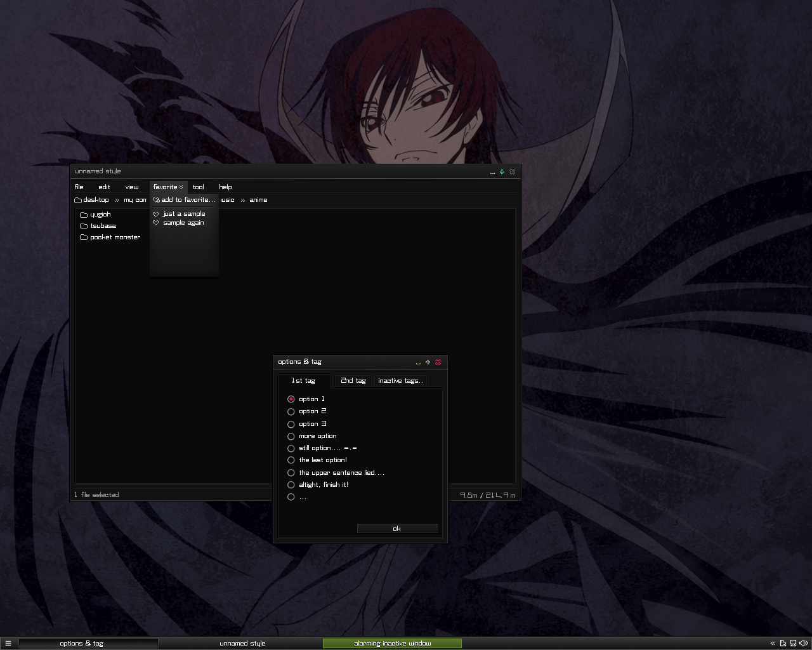
Task: Open the taskbar start menu icon
Action: point(8,643)
